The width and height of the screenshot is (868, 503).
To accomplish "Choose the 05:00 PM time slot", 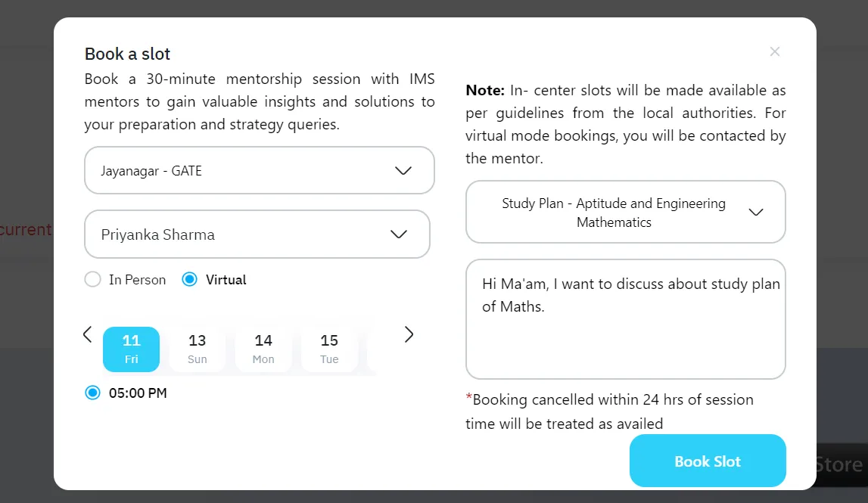I will coord(93,393).
